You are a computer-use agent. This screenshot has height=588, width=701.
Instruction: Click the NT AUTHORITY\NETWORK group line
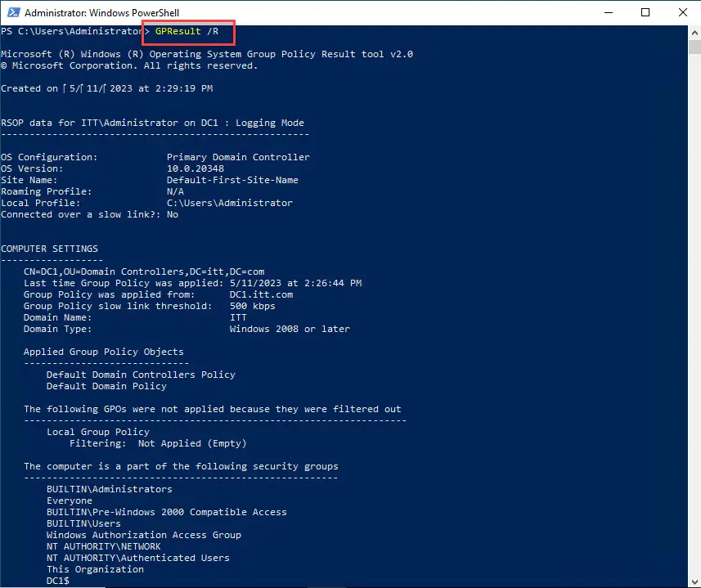102,545
